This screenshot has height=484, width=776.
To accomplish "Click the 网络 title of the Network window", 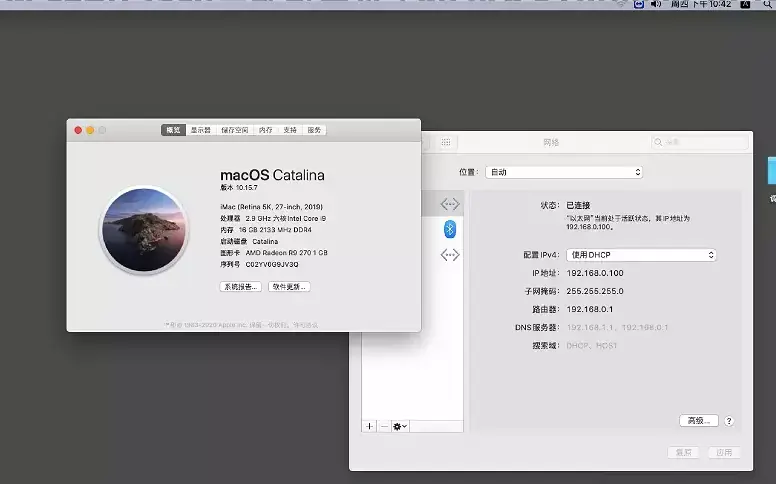I will pos(551,143).
